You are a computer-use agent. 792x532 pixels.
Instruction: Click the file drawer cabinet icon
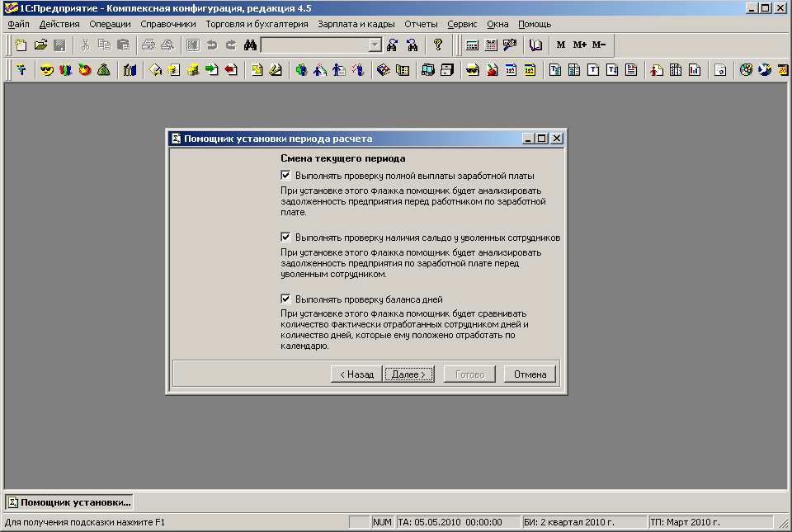coord(447,69)
